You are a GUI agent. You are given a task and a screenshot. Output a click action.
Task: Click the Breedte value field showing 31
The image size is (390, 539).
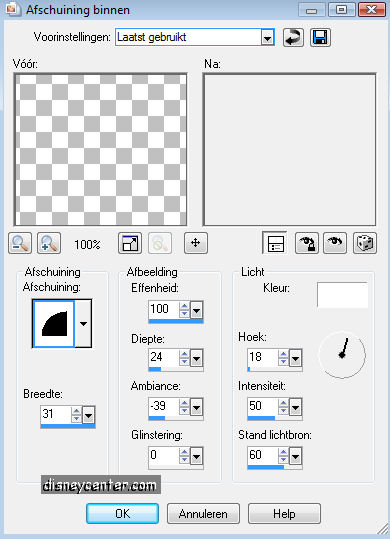coord(56,415)
